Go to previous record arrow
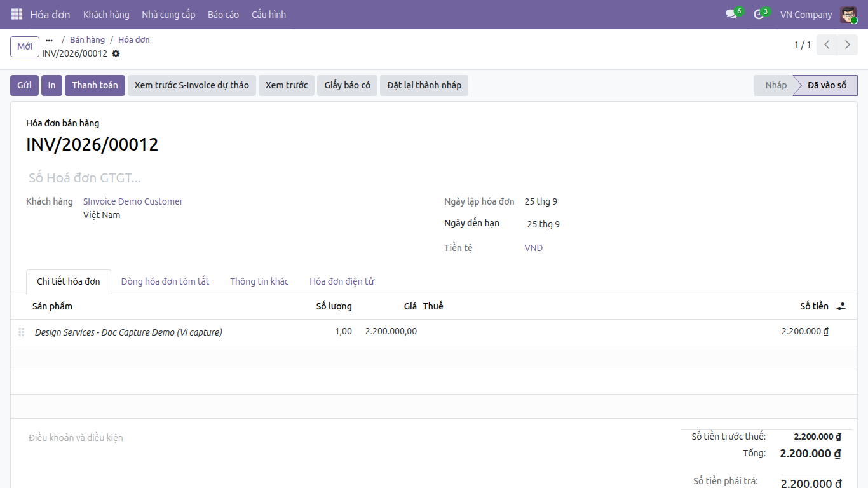868x488 pixels. (827, 45)
